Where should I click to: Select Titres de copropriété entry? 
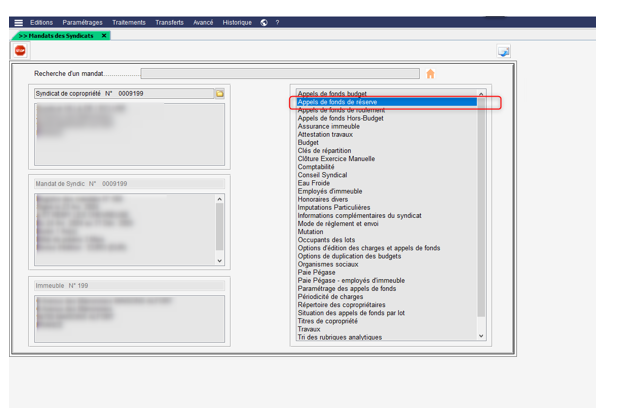327,321
